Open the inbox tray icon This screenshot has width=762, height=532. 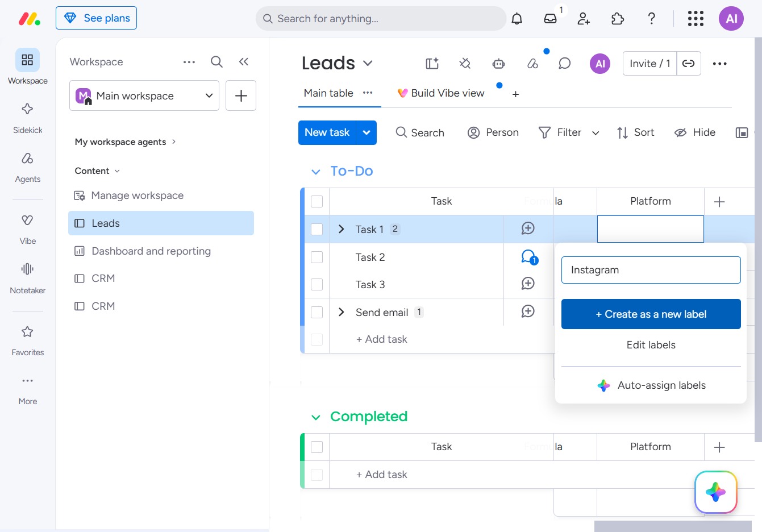pos(550,19)
